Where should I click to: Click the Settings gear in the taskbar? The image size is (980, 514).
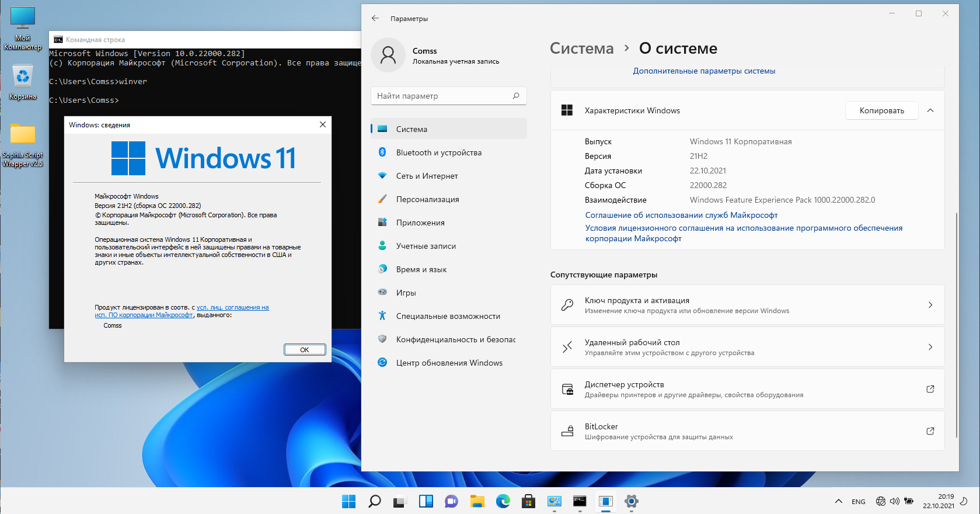coord(631,501)
